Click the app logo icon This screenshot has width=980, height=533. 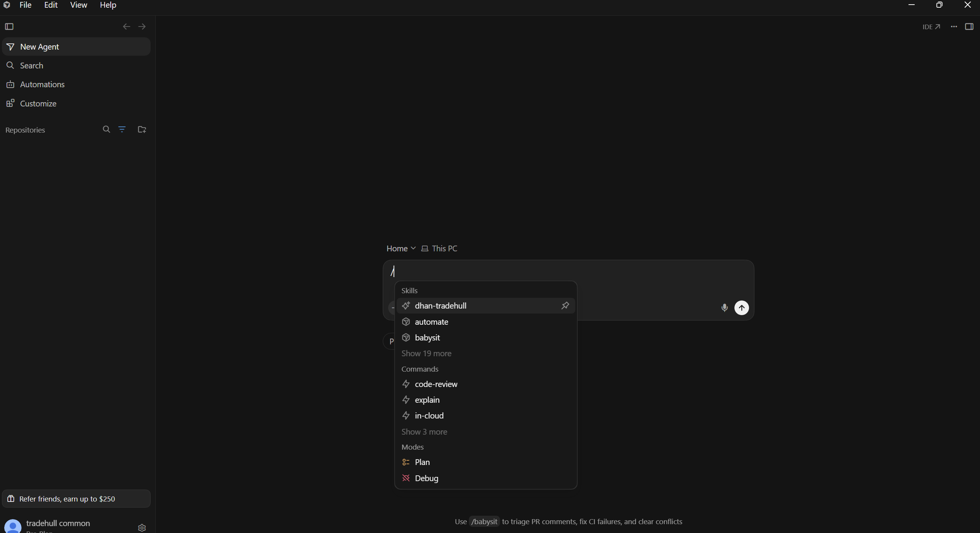pyautogui.click(x=7, y=5)
